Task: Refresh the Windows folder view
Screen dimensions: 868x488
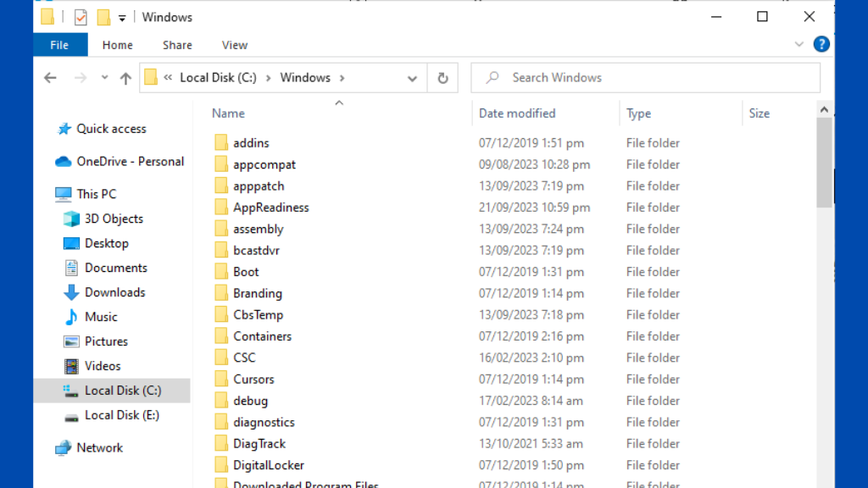Action: (x=442, y=78)
